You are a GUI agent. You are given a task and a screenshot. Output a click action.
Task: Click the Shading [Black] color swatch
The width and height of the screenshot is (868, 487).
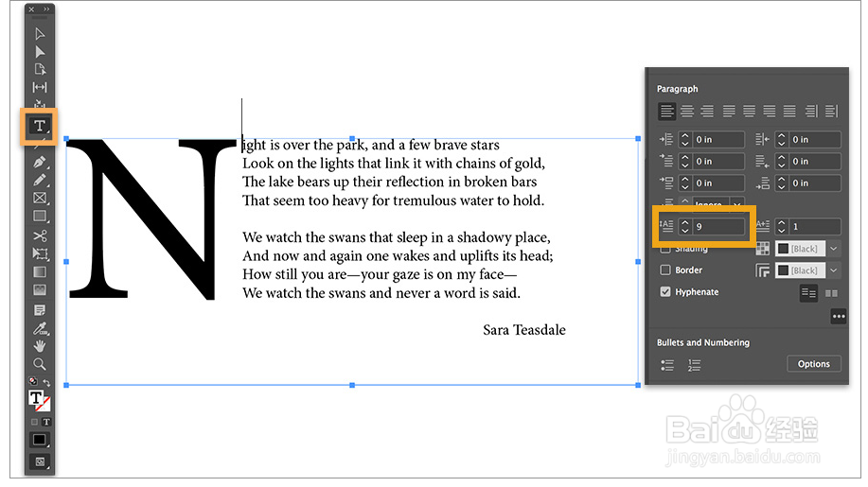800,249
